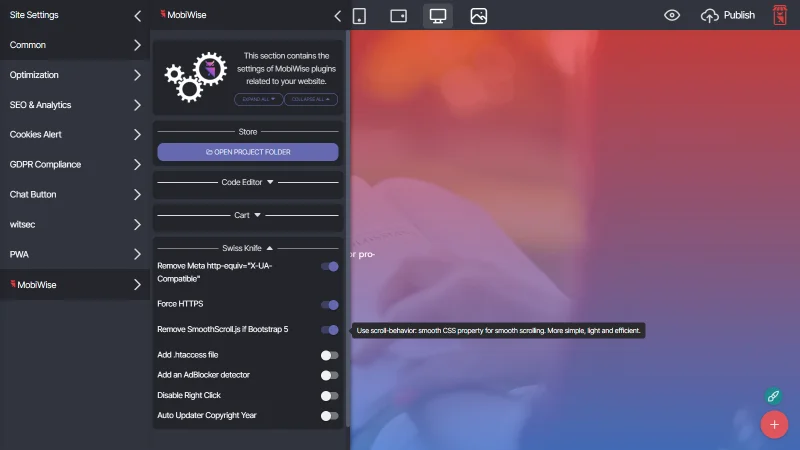Screen dimensions: 800x450
Task: Switch to mobile phone view icon
Action: [x=359, y=16]
